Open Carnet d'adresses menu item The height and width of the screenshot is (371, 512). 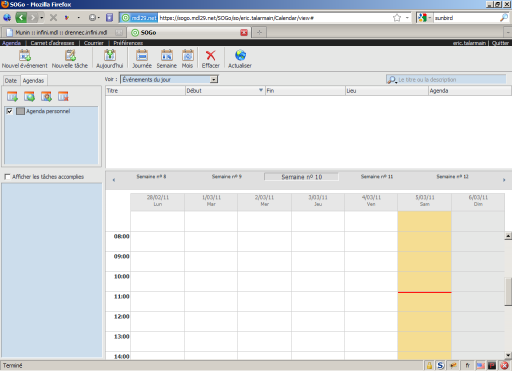coord(52,43)
